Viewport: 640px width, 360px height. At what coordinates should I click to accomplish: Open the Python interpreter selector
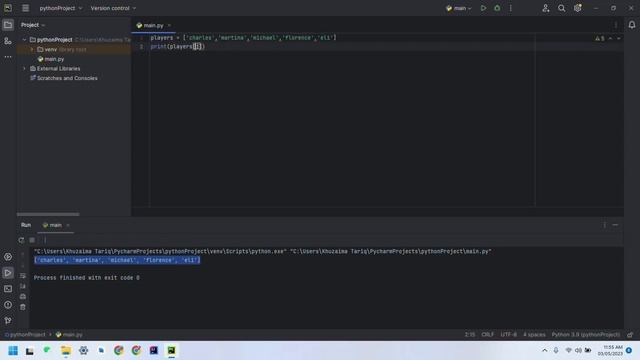click(585, 334)
